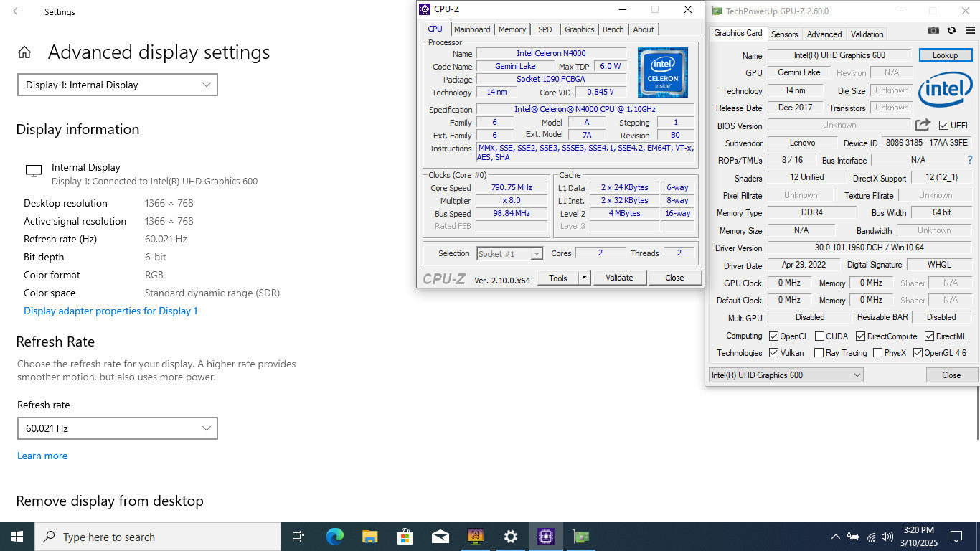Open the Wi-Fi network tray icon
Screen dimensions: 980x551
(x=871, y=537)
